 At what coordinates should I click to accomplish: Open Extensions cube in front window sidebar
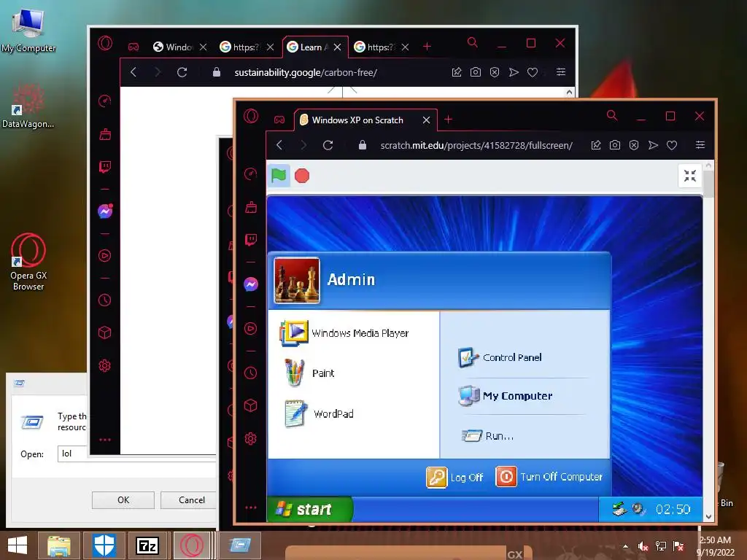click(251, 405)
